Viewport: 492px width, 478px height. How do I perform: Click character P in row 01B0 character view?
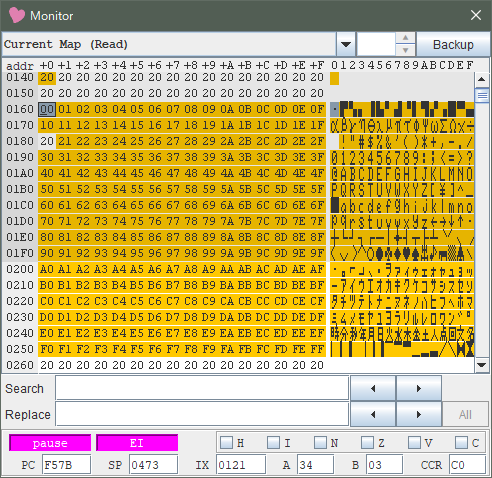[334, 189]
